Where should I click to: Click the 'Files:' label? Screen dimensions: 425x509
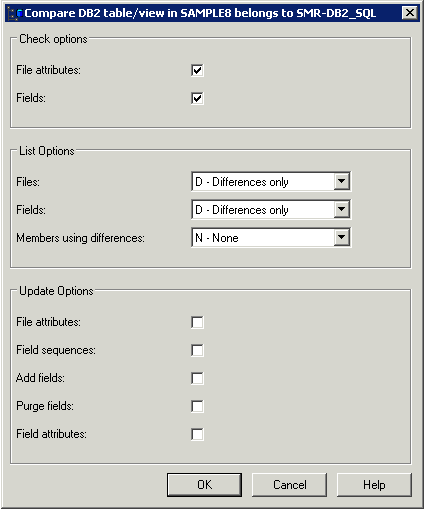click(28, 182)
